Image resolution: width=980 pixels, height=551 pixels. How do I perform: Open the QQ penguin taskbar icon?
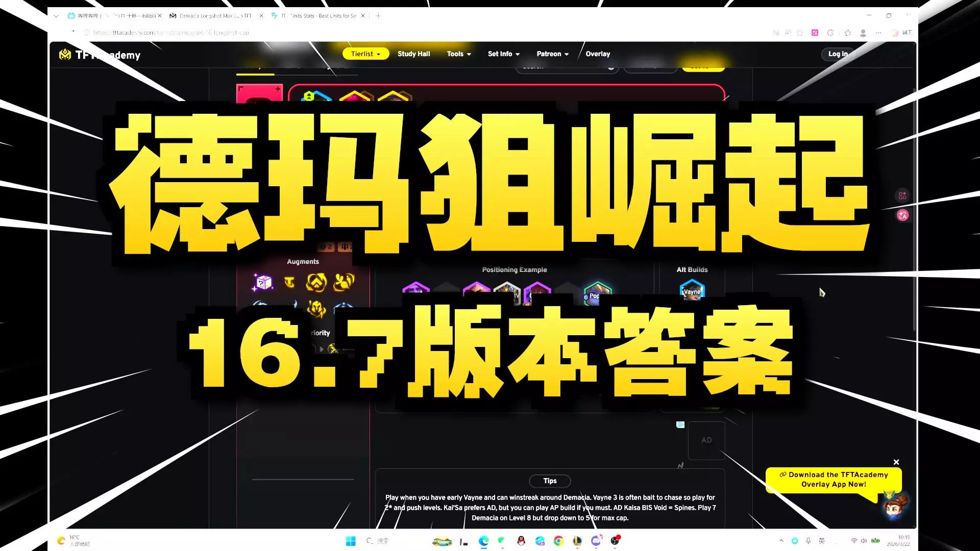coord(521,541)
